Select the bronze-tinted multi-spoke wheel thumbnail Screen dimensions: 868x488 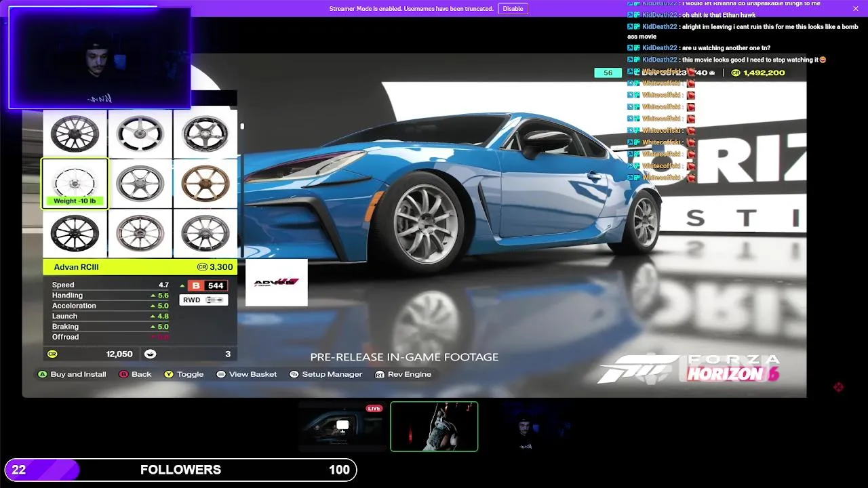pos(140,233)
